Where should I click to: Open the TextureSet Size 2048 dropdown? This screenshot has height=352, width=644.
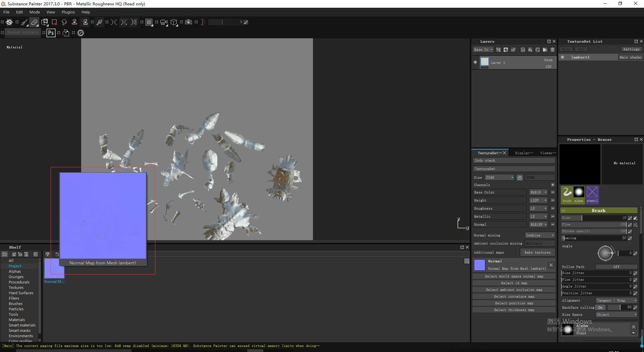click(x=499, y=177)
